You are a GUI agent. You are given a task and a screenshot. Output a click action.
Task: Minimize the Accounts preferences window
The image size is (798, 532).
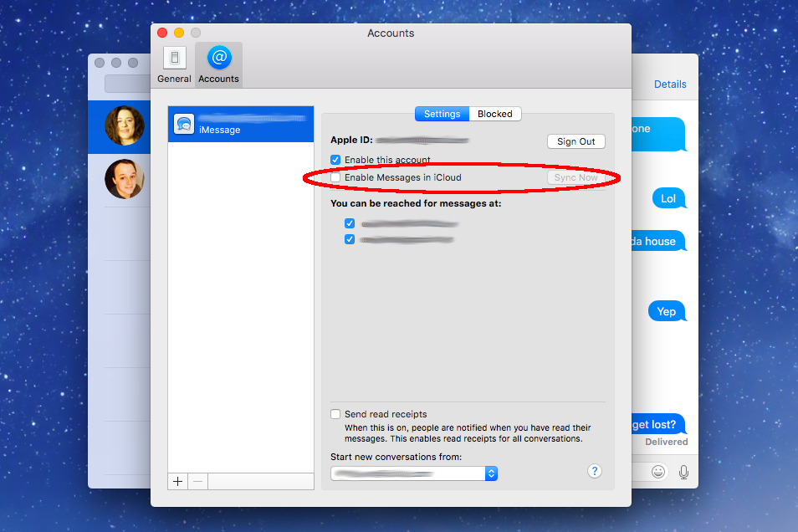click(179, 33)
